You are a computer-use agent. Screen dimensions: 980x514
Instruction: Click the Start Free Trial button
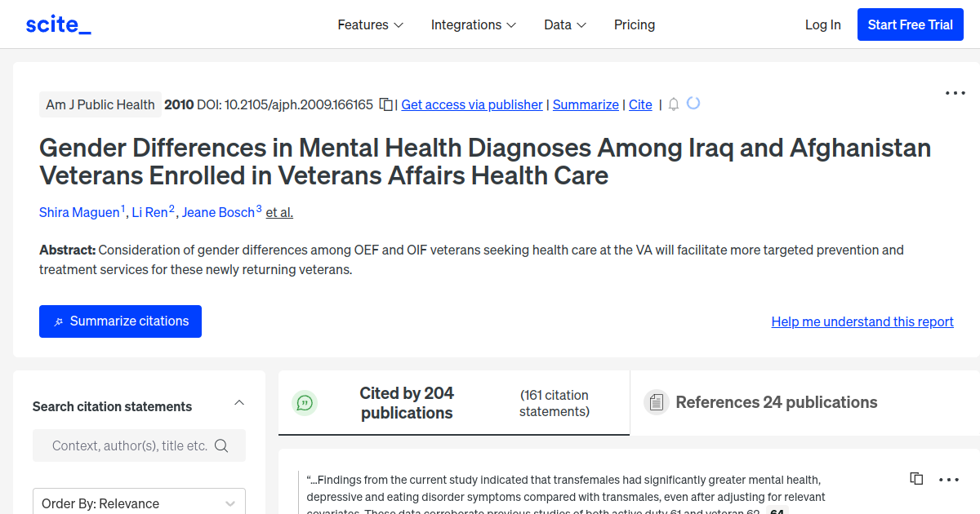[x=910, y=24]
